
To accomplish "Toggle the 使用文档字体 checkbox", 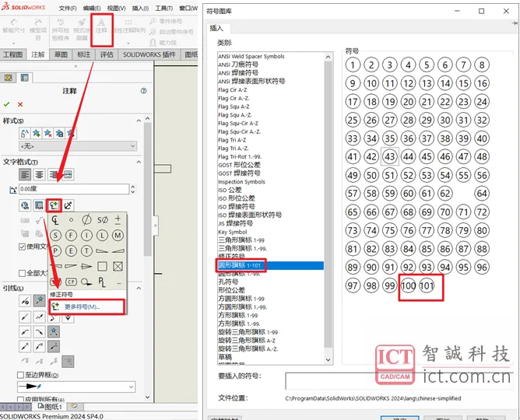I will pyautogui.click(x=23, y=247).
